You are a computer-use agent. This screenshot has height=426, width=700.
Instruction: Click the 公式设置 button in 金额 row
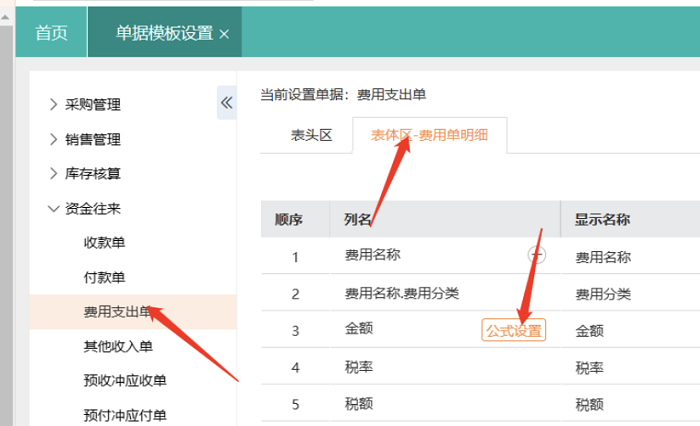tap(513, 330)
